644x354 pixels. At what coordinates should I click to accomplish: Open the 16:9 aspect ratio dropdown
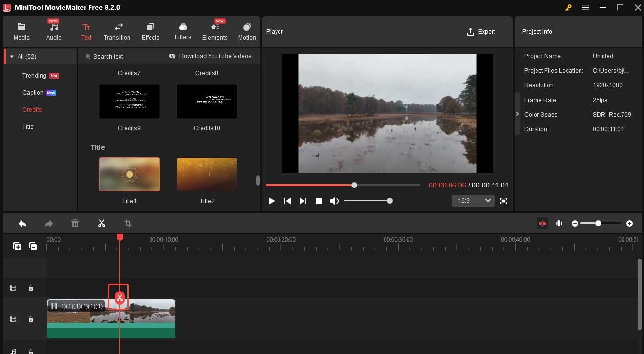click(473, 201)
